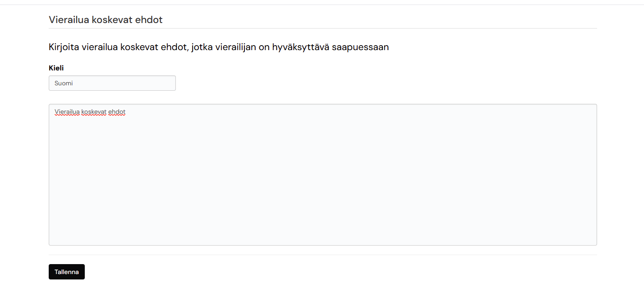Place cursor on underlined word "Vierailua" in text area
The height and width of the screenshot is (293, 644).
(67, 112)
